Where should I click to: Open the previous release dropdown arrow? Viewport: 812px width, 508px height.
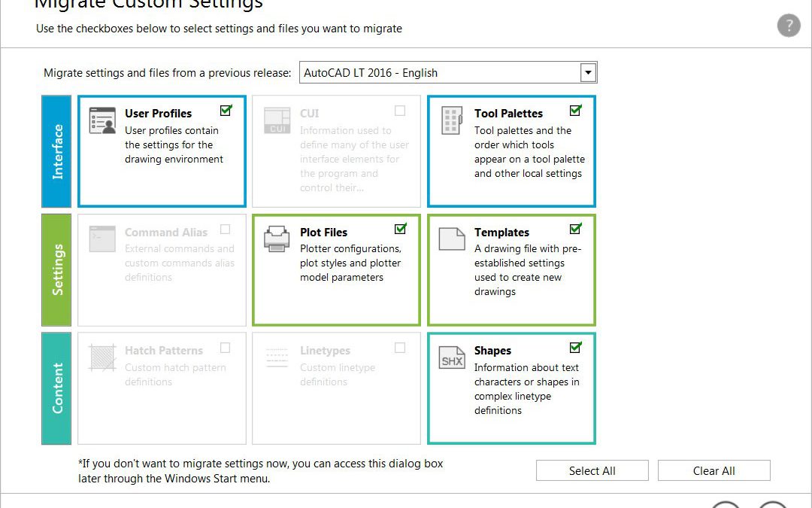588,72
